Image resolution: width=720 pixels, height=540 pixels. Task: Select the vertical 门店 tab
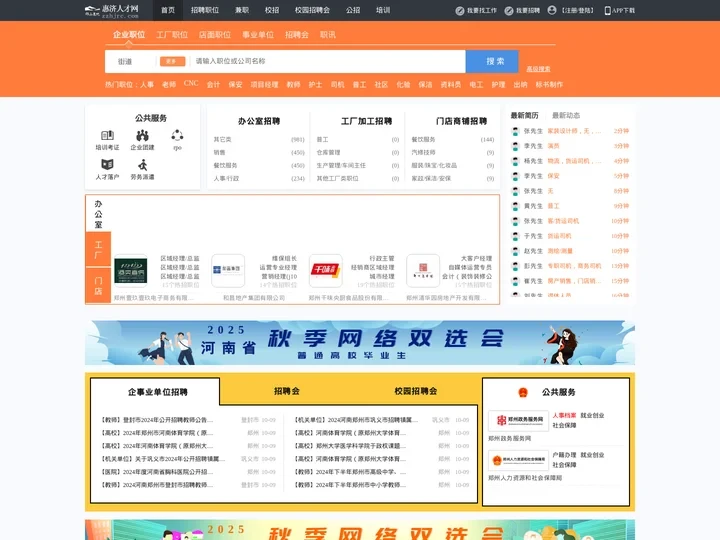click(98, 285)
